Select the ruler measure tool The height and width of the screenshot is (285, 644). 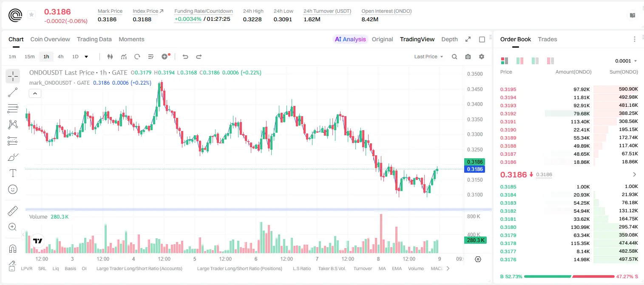click(x=13, y=211)
